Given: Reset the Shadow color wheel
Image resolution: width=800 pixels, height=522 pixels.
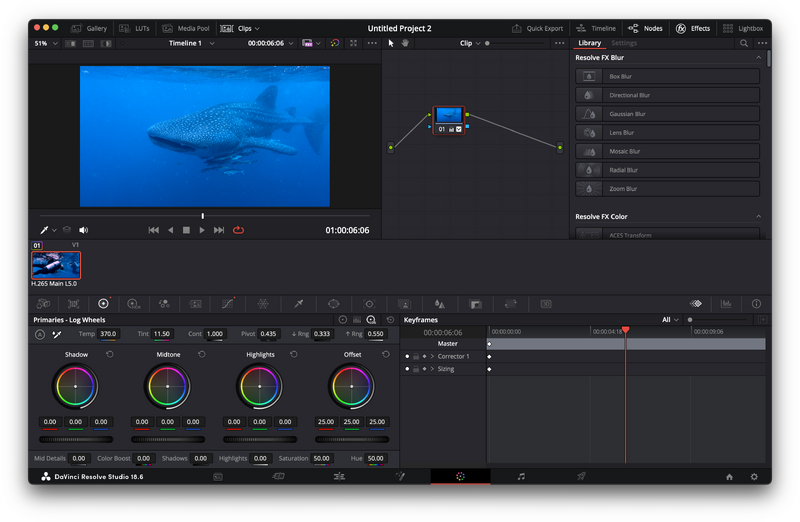Looking at the screenshot, I should click(x=110, y=354).
